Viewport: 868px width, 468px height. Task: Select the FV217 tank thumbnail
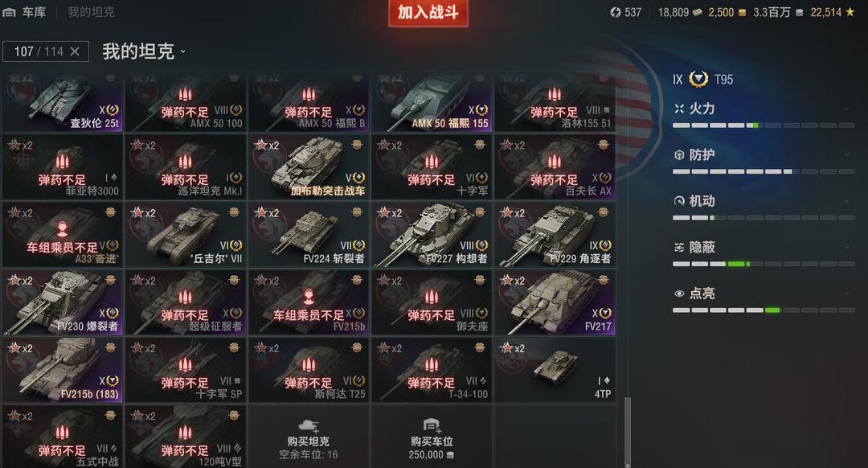point(555,302)
